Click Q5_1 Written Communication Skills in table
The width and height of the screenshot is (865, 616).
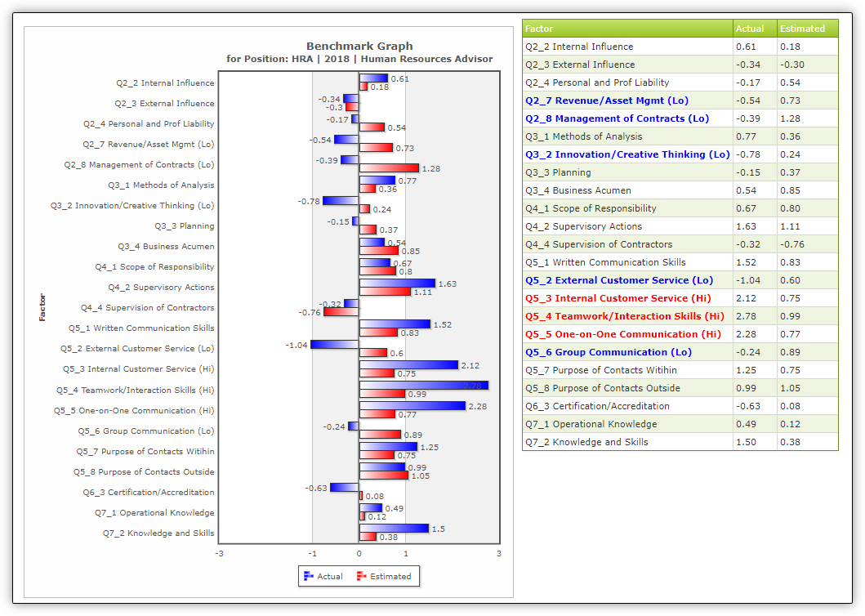[605, 262]
